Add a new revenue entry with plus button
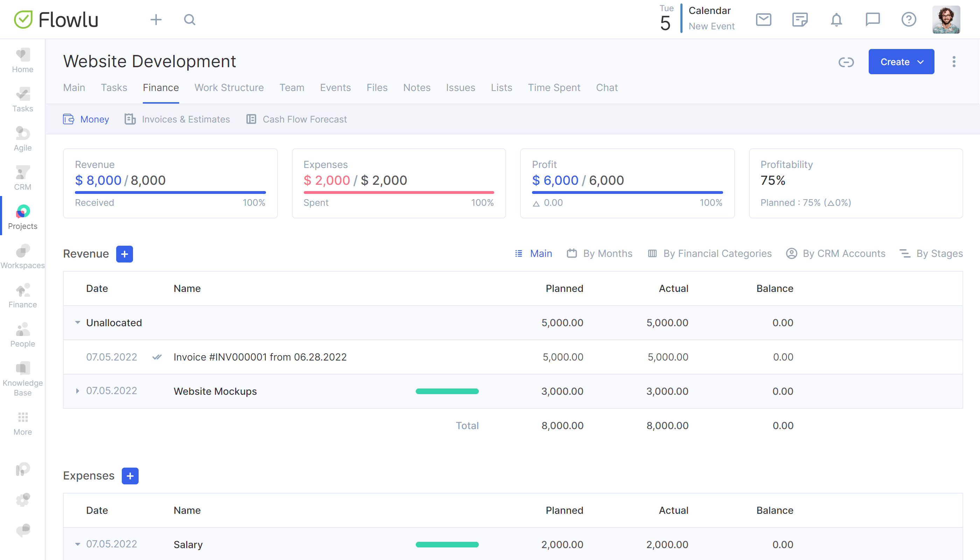 coord(125,254)
